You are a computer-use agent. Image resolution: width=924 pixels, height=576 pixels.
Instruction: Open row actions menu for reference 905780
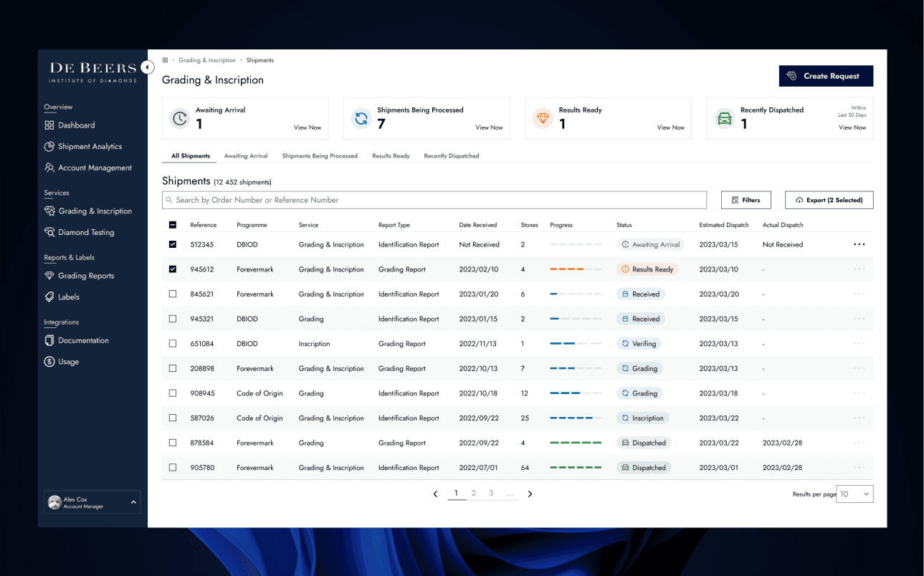click(x=859, y=468)
